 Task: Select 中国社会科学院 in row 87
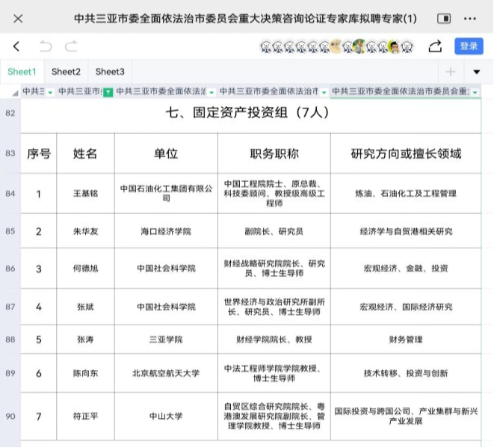coord(166,307)
